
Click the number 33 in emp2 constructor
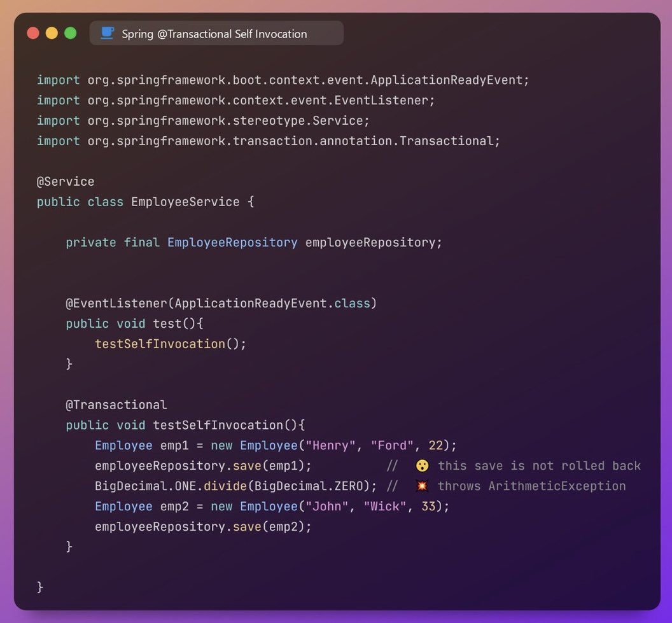pos(428,507)
